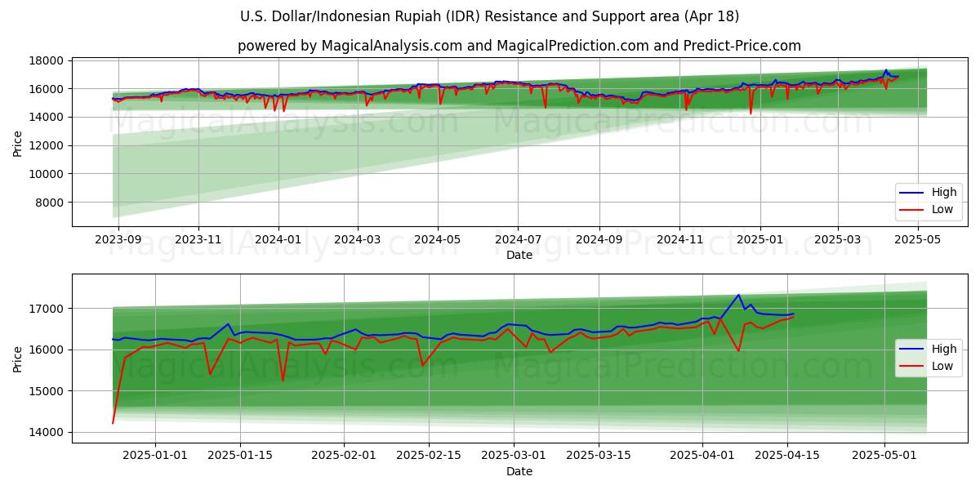Click the 2024-07 date label on top chart

pos(519,240)
